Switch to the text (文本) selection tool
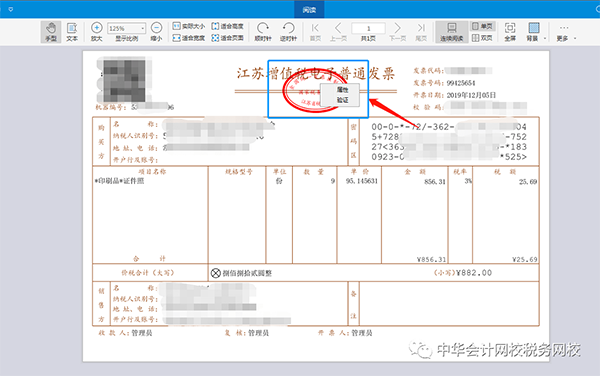The width and height of the screenshot is (600, 376). [72, 32]
